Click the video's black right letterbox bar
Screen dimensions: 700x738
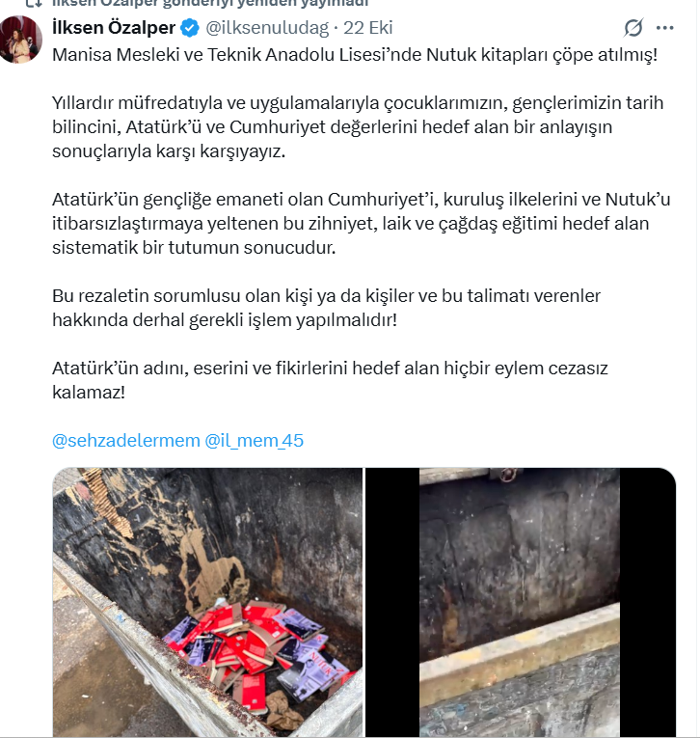click(x=648, y=602)
